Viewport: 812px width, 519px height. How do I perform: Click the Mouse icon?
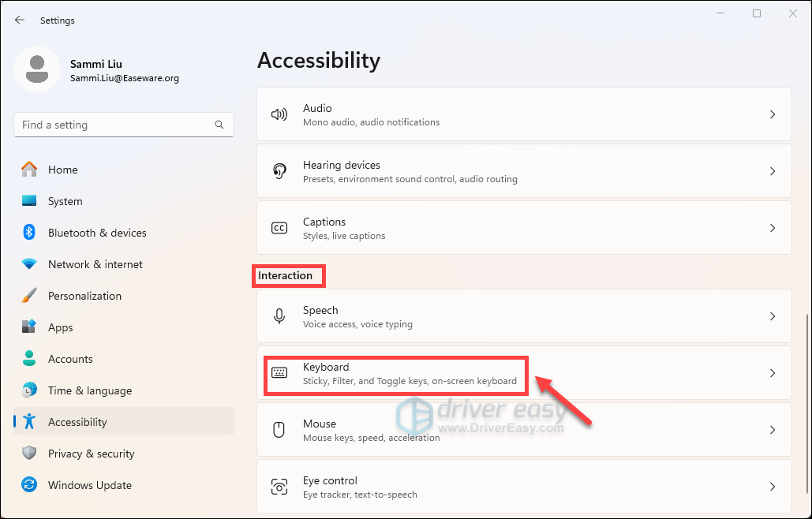pos(279,429)
